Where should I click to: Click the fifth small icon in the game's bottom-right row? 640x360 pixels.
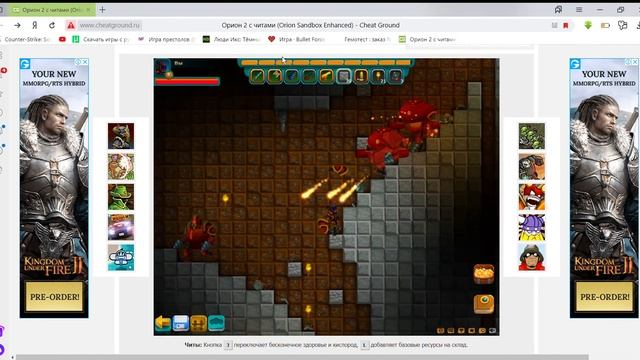[482, 331]
